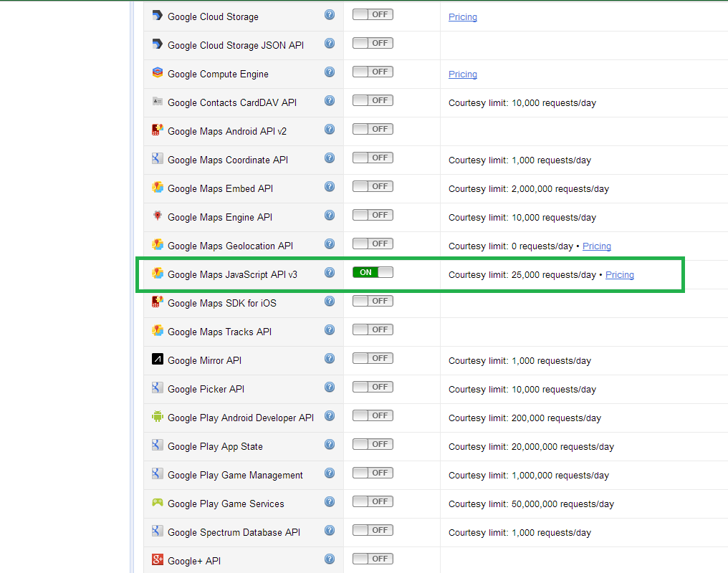Screen dimensions: 728x573
Task: Turn on Google Maps Engine API
Action: pyautogui.click(x=373, y=216)
